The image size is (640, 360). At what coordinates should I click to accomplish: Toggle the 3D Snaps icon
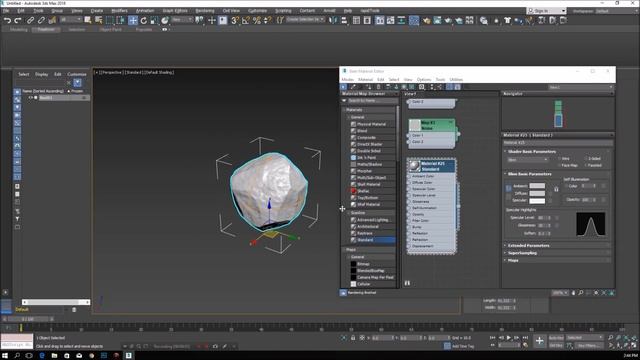point(235,20)
